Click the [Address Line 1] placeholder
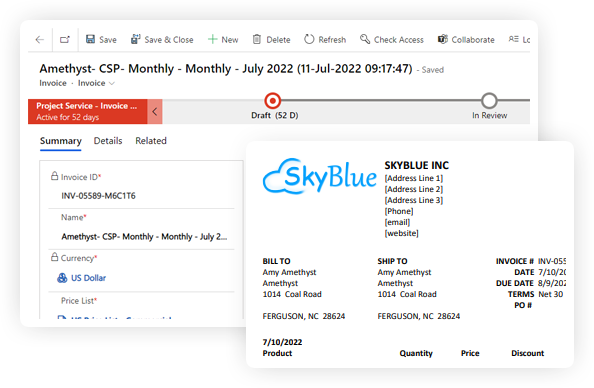Image resolution: width=594 pixels, height=388 pixels. pos(414,178)
